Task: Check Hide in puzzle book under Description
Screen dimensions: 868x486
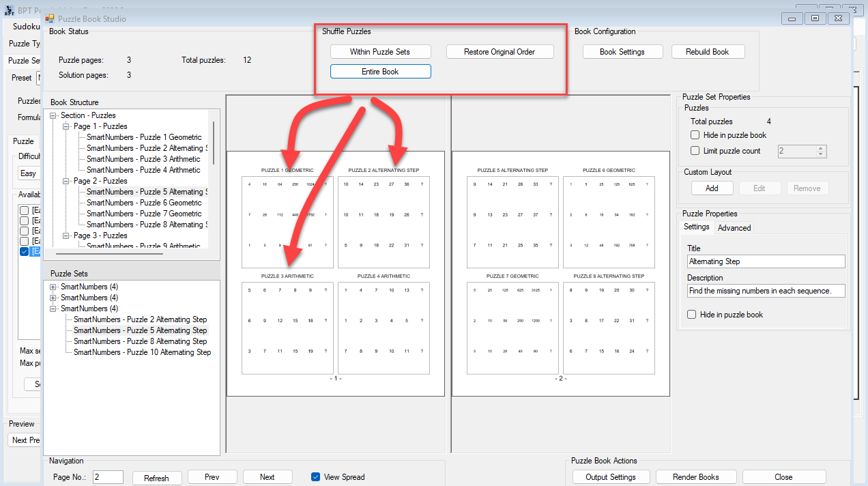Action: click(x=692, y=315)
